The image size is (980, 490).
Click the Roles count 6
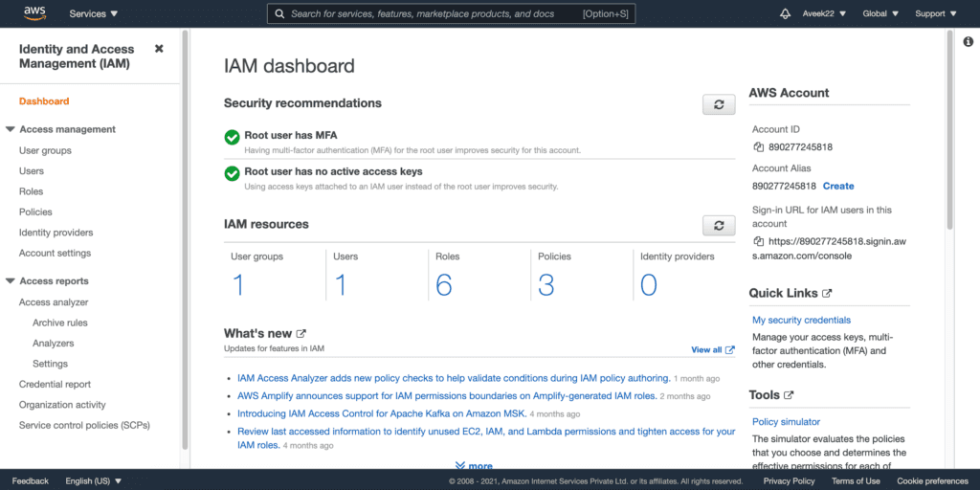(x=444, y=285)
